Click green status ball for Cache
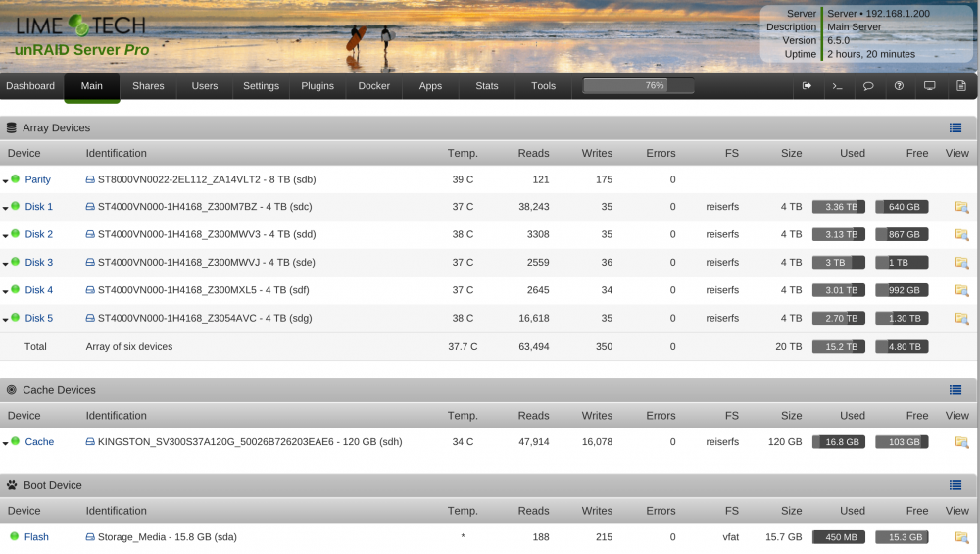Image resolution: width=980 pixels, height=554 pixels. click(15, 441)
